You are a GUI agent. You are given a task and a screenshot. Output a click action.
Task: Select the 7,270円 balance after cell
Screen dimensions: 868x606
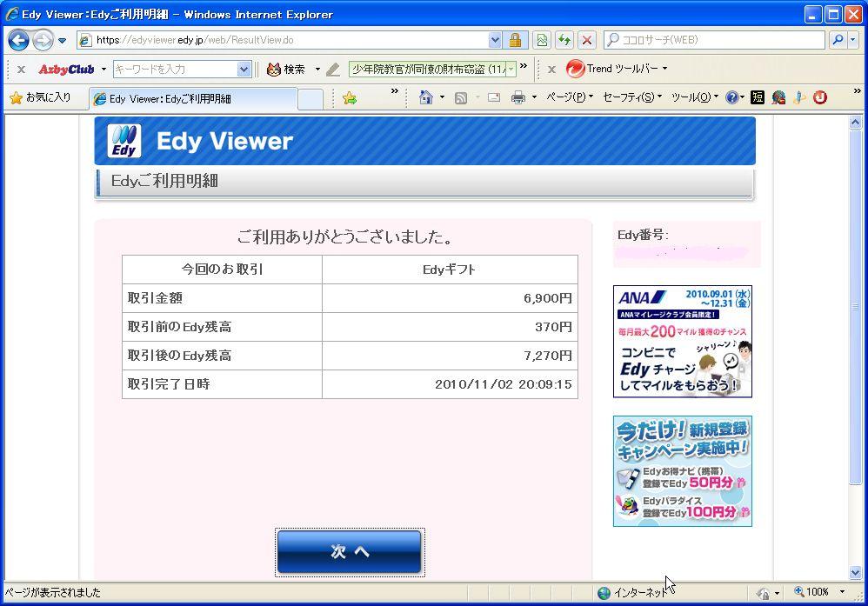[450, 356]
